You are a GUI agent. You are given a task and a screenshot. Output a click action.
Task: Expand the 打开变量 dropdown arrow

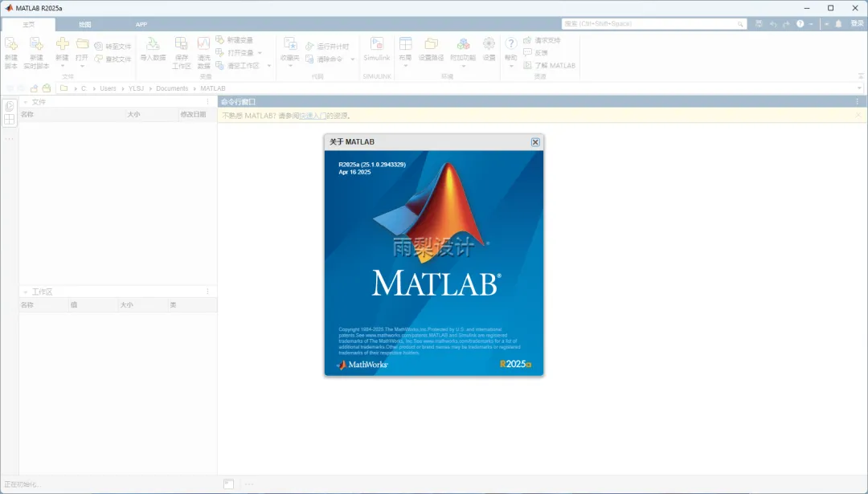coord(260,53)
